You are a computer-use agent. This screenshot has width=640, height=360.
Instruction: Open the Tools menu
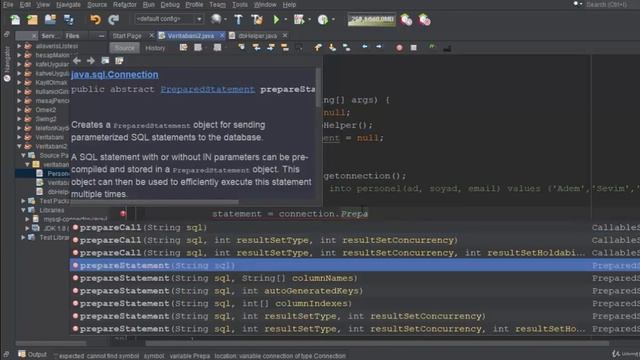coord(240,4)
